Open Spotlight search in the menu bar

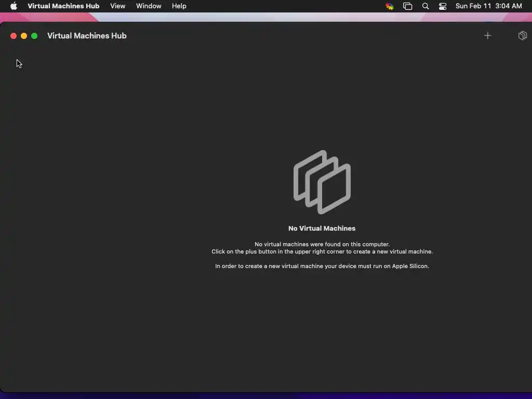(x=425, y=6)
